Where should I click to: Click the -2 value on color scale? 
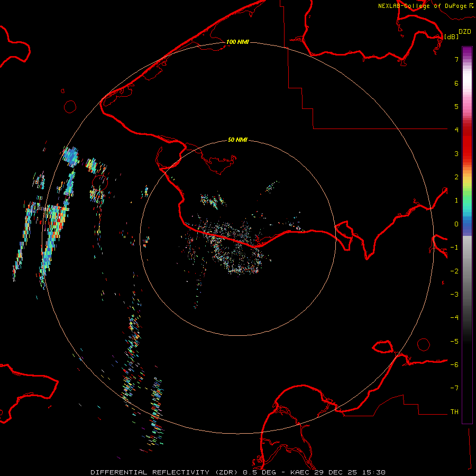coord(454,271)
